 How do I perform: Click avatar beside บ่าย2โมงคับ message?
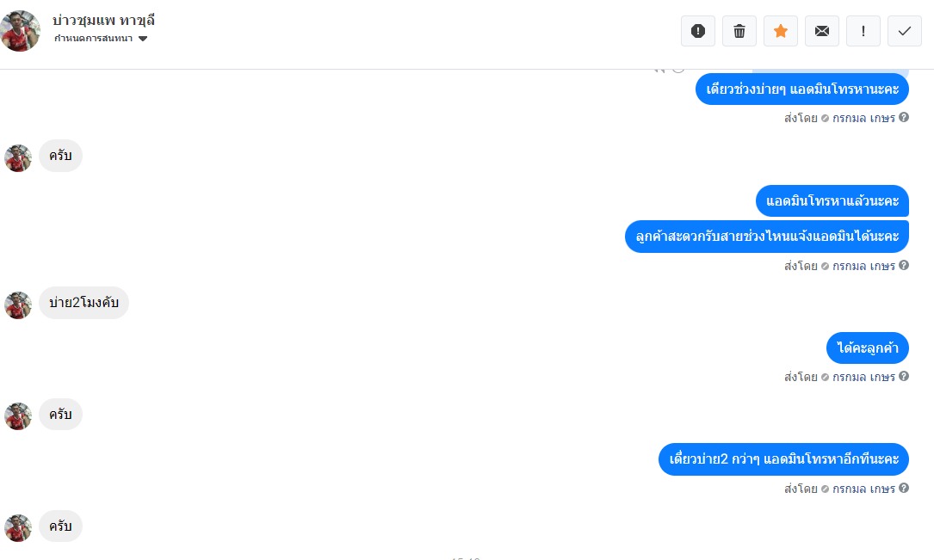[18, 305]
